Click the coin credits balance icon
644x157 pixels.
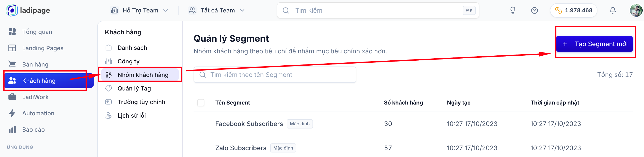(558, 10)
